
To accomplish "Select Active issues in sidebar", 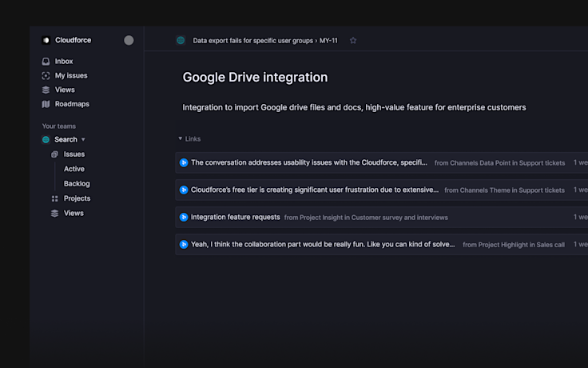I will tap(74, 169).
